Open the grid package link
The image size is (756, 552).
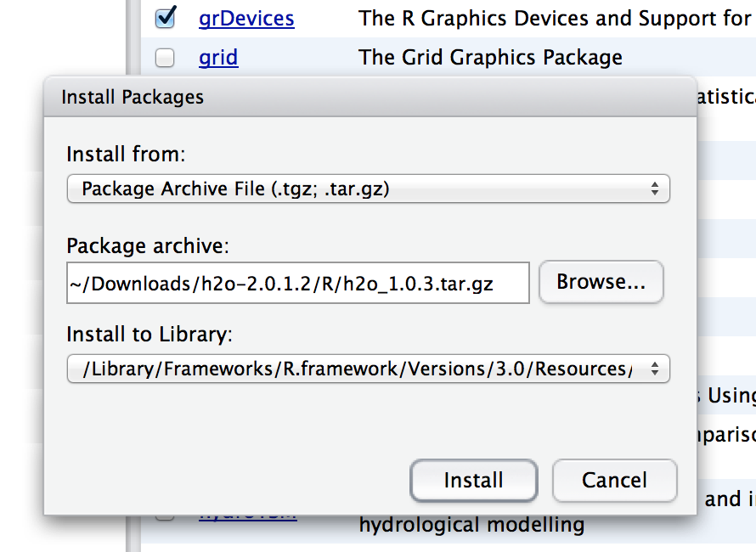point(218,58)
